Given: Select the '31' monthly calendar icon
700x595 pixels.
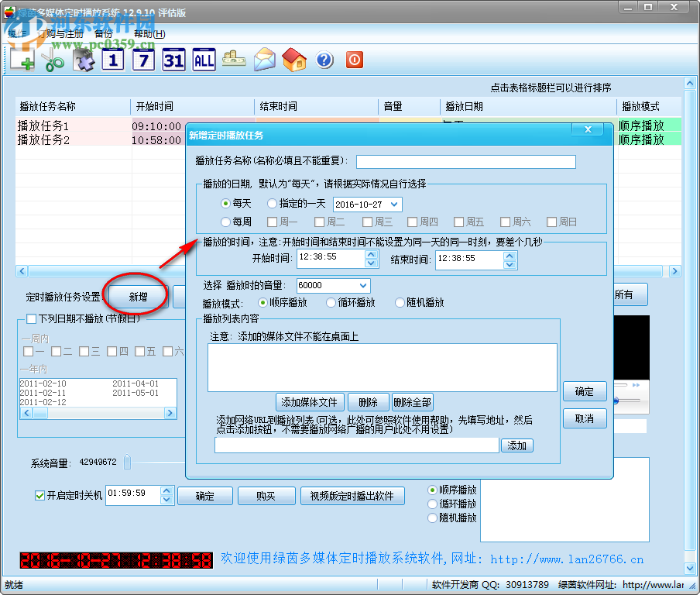Looking at the screenshot, I should coord(173,60).
